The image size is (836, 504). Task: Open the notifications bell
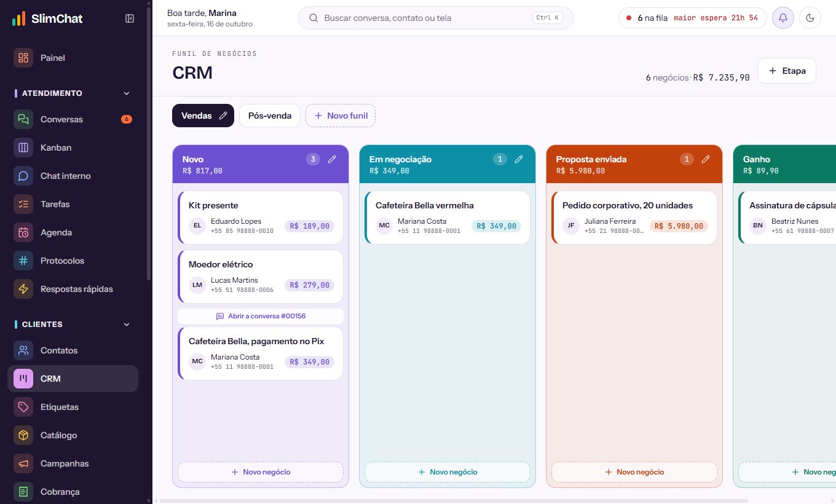(783, 18)
